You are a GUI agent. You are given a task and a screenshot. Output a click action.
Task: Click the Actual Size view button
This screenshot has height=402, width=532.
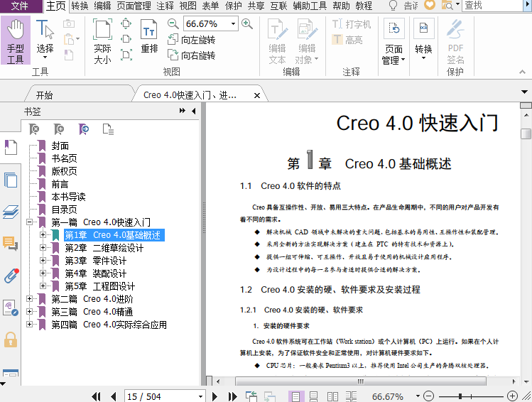click(102, 41)
